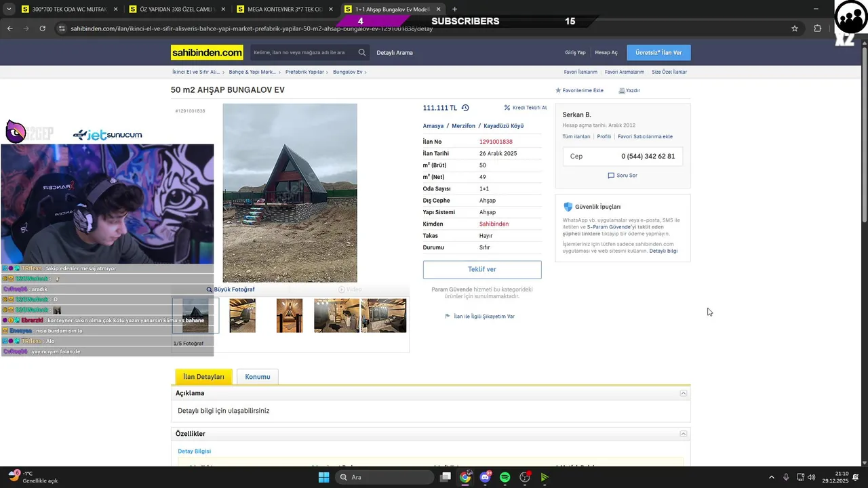Switch to the MEGA KONTEYNER 3*7 tab
This screenshot has height=488, width=868.
(x=285, y=9)
